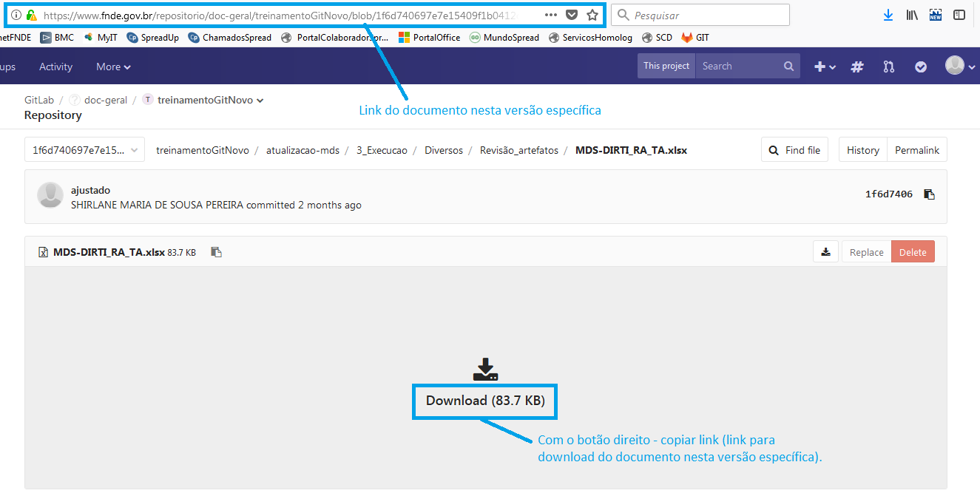Screen dimensions: 980x496
Task: Open the to-do list checkmark icon
Action: (920, 66)
